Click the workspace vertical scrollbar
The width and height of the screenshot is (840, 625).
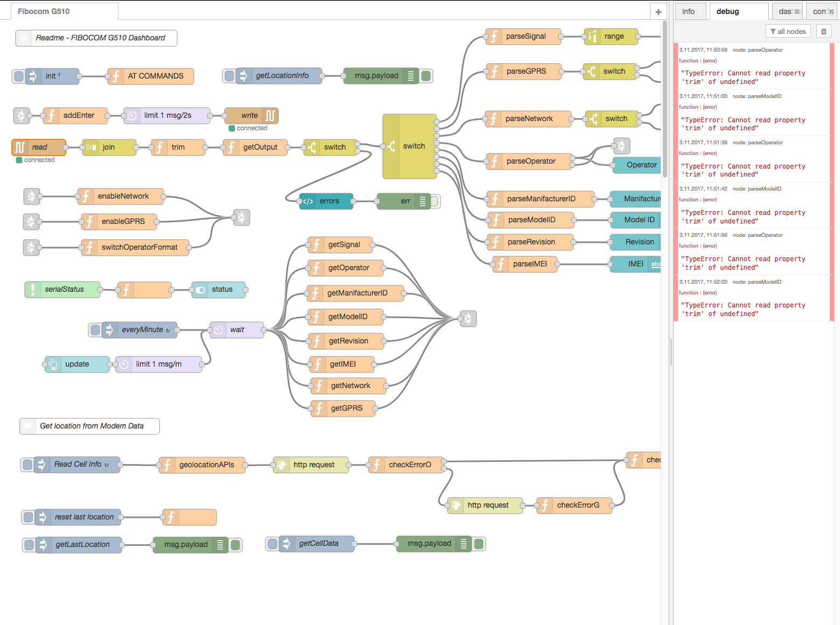[x=665, y=100]
